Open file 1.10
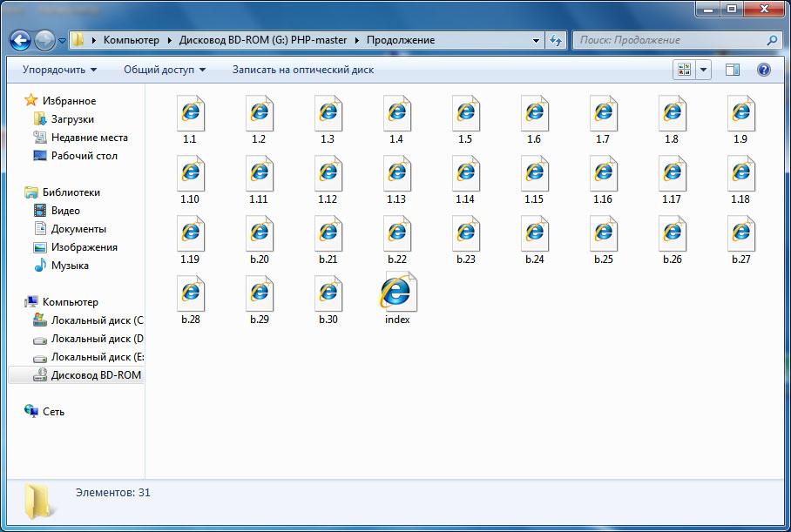This screenshot has width=791, height=532. (x=190, y=179)
